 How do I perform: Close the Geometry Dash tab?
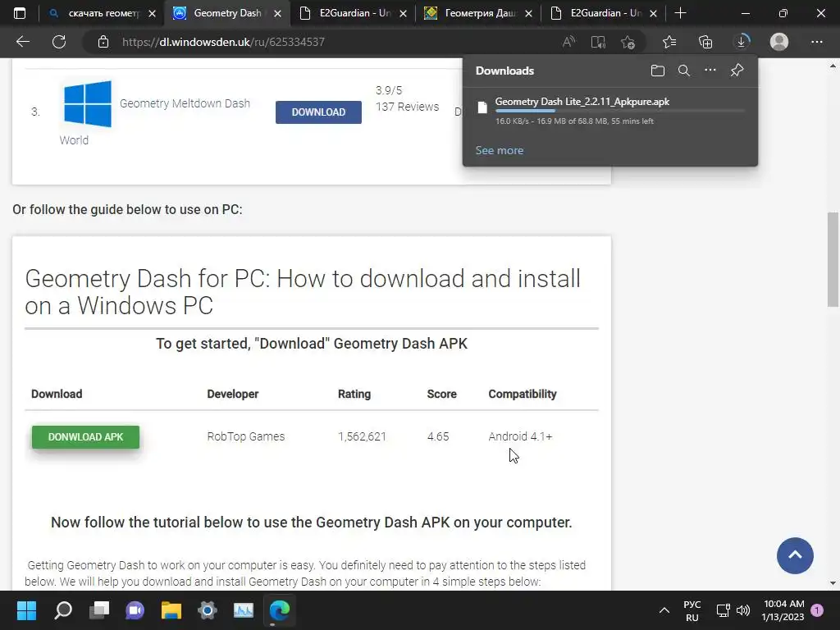pos(277,13)
